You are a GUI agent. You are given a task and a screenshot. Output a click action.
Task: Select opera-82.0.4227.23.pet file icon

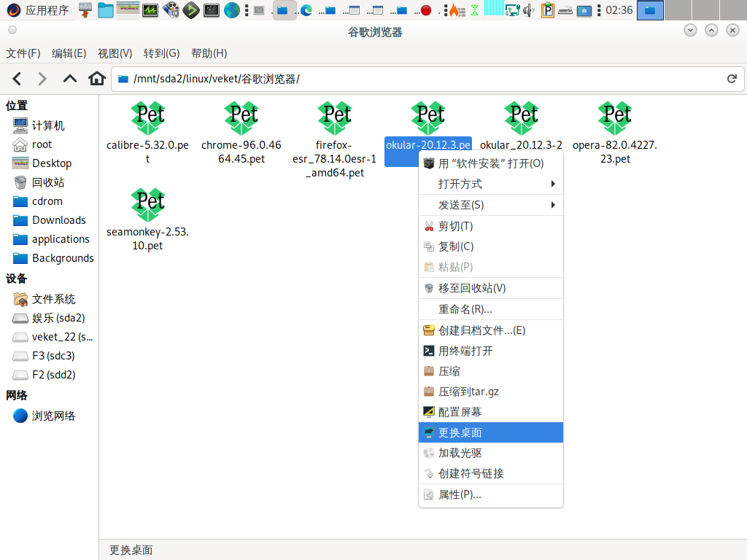tap(614, 117)
